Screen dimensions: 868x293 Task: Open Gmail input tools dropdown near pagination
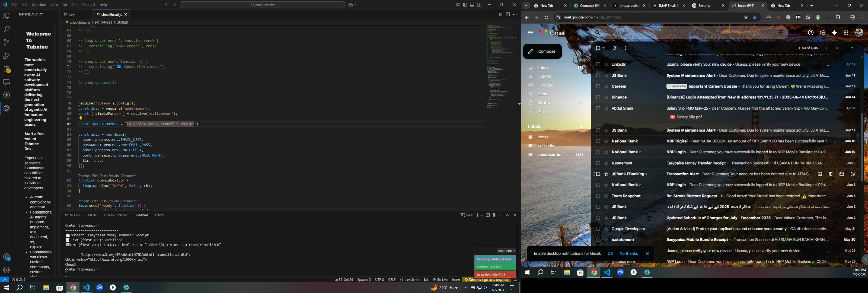coord(852,48)
